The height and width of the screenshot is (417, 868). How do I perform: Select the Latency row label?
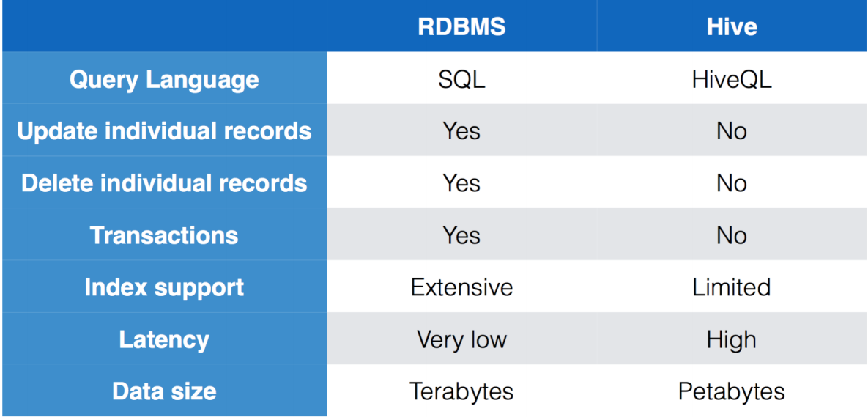(x=164, y=339)
